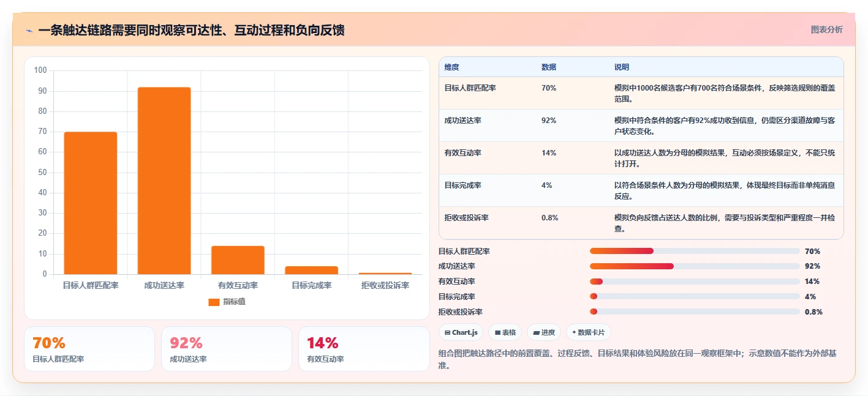Click the 0.8% value in the table
This screenshot has height=396, width=868.
point(550,218)
